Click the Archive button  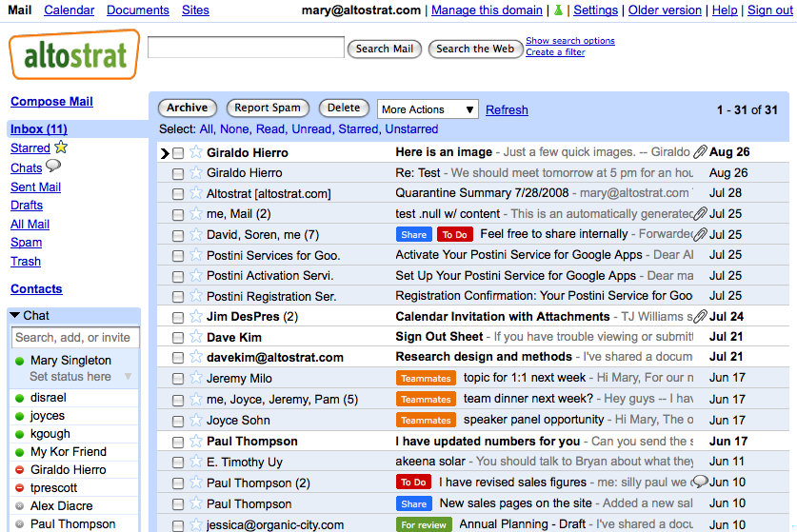click(187, 108)
